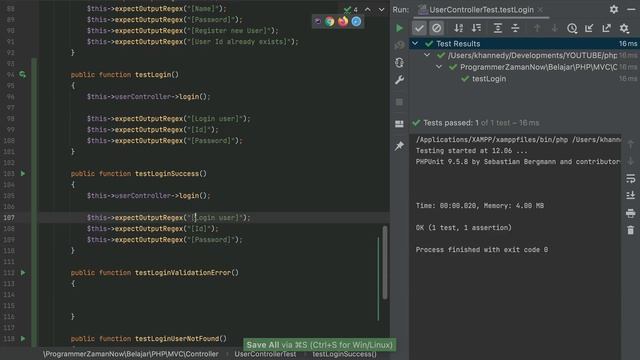Open preview in PhpStorm built-in browser
The width and height of the screenshot is (640, 360).
coord(318,22)
